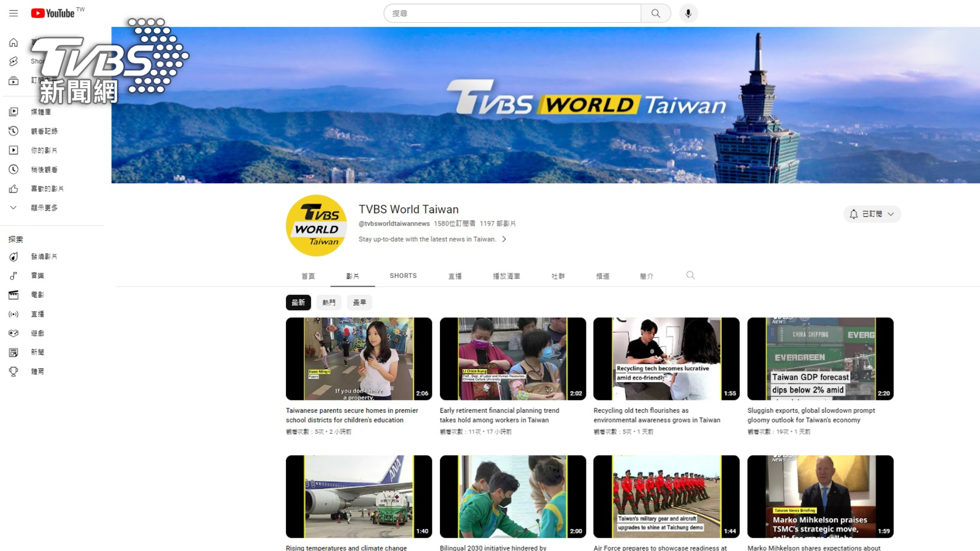Open title 'Rising temperatures and climate change'
Screen dimensions: 980x551
coord(347,548)
